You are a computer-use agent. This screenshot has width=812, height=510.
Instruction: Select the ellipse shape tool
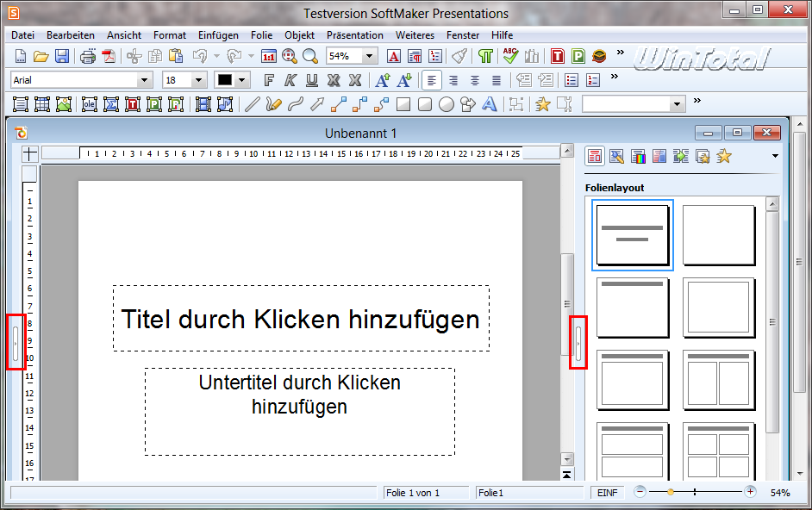click(447, 104)
